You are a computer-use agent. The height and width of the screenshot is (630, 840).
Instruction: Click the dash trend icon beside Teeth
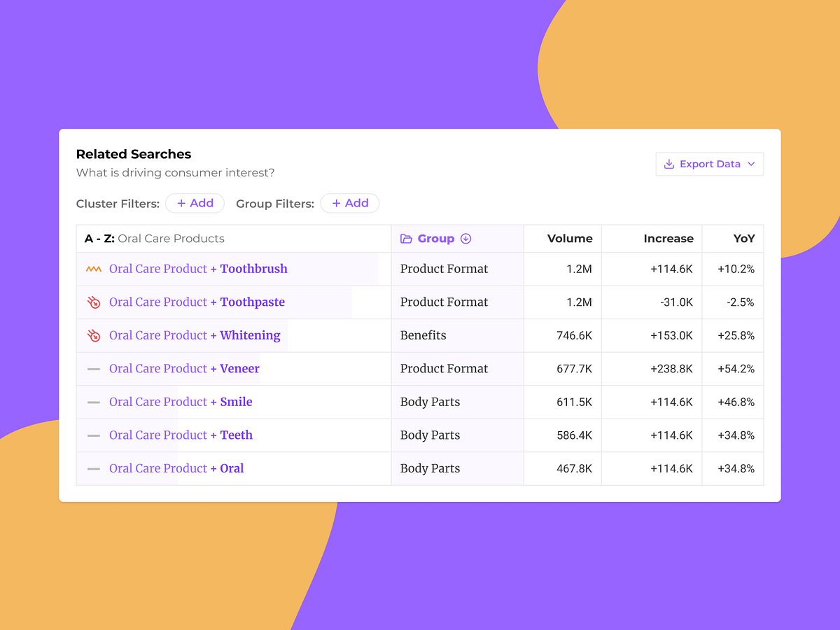coord(94,435)
